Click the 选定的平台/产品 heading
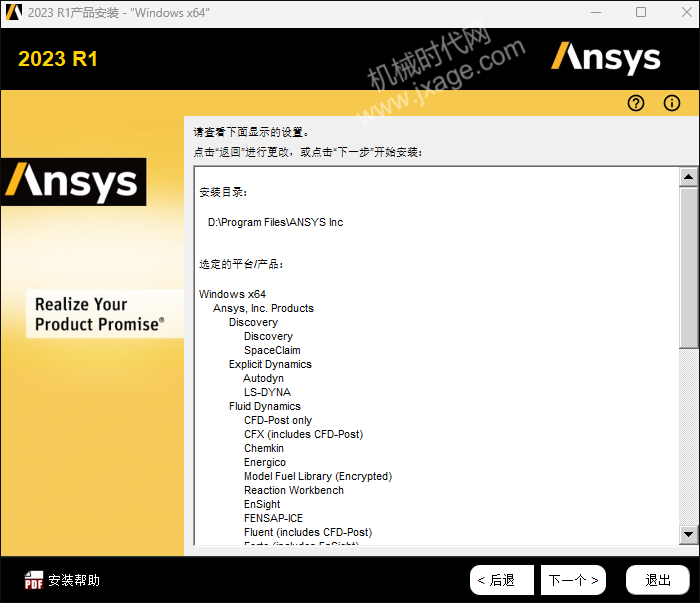 (241, 264)
